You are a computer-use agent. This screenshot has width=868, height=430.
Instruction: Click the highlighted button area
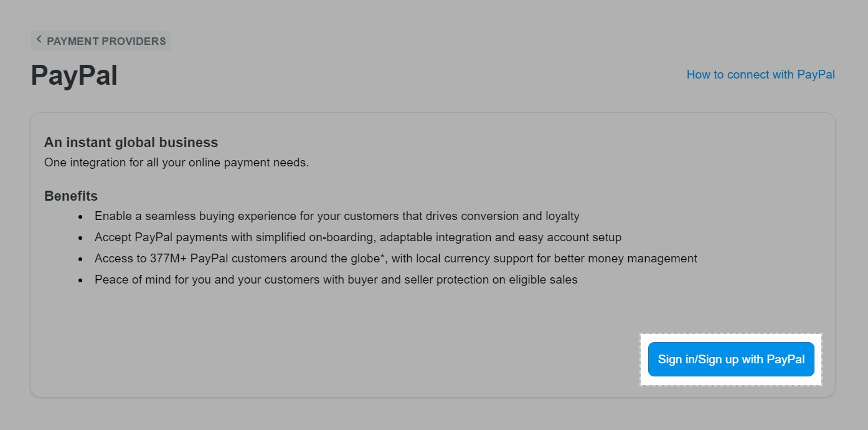[x=731, y=359]
